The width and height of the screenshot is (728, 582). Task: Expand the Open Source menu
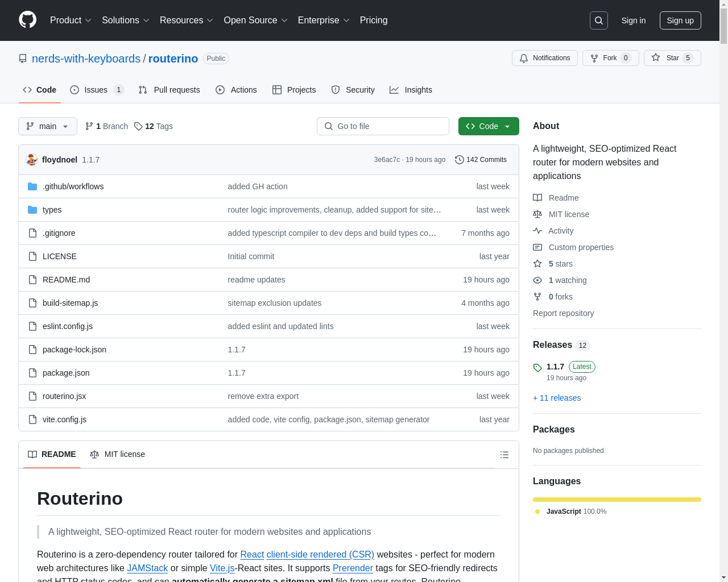pyautogui.click(x=255, y=20)
